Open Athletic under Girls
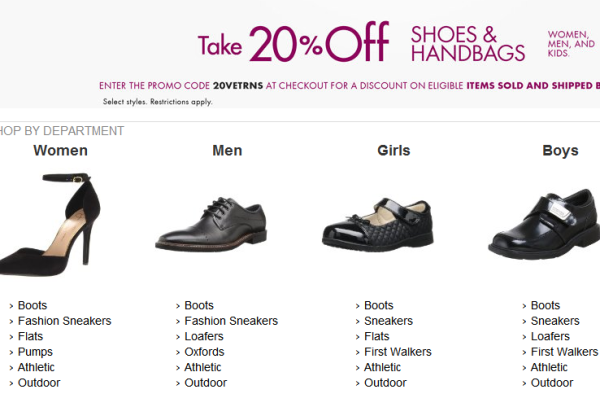Screen dimensions: 600x407 click(382, 367)
